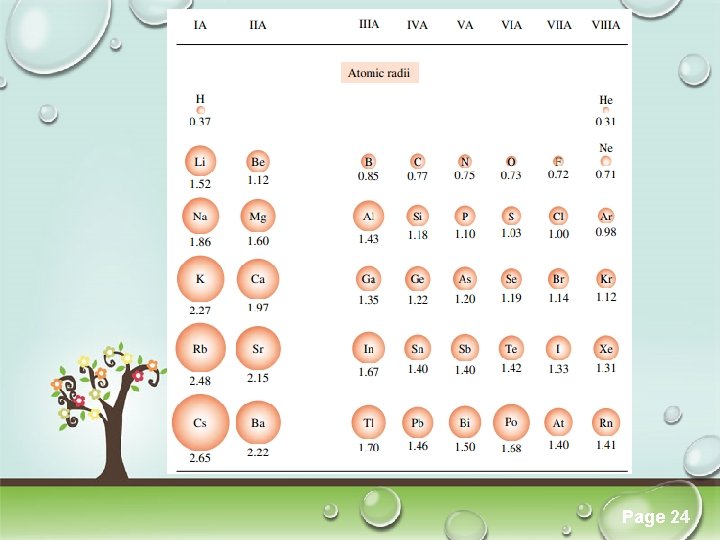Click the boron radius value 0.85
Screen dimensions: 720x540
[368, 175]
